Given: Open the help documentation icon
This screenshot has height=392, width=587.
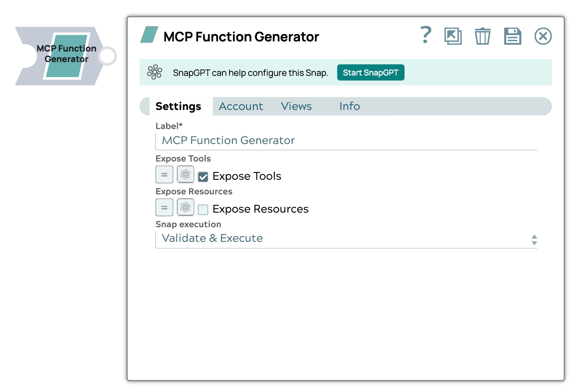Looking at the screenshot, I should pos(426,36).
